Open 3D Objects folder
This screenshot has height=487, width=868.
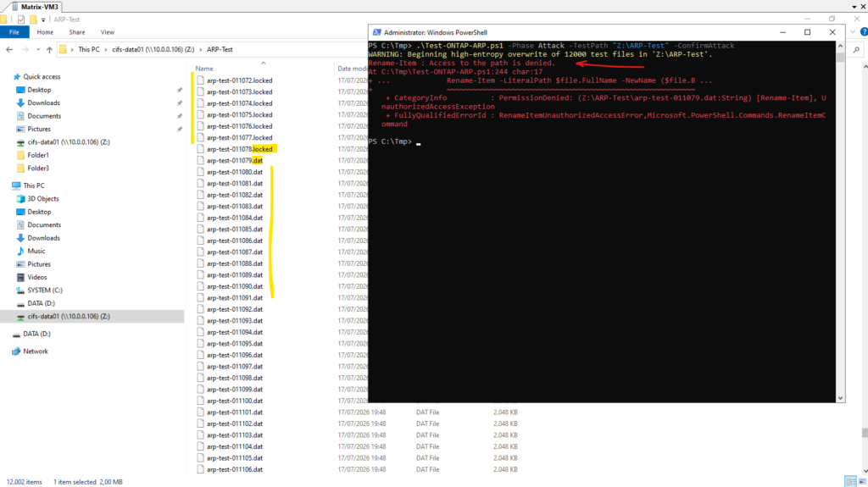(x=43, y=199)
